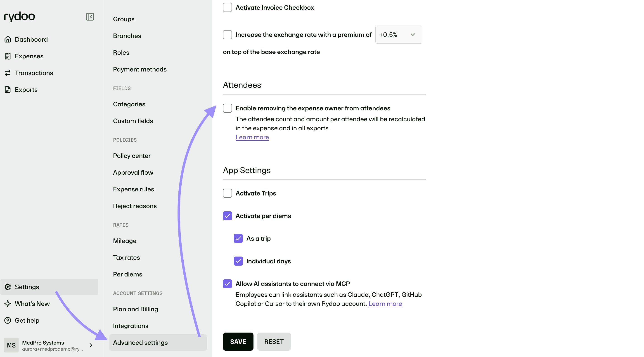Uncheck the As a trip option
This screenshot has width=644, height=357.
click(238, 238)
